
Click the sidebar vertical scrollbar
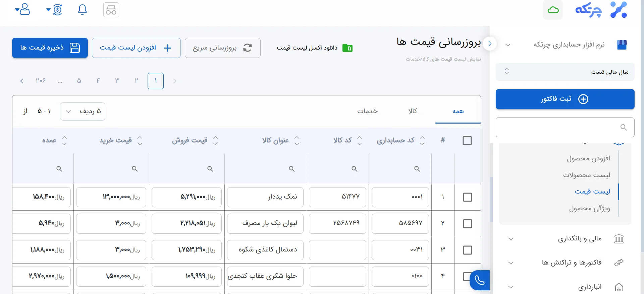[x=491, y=200]
